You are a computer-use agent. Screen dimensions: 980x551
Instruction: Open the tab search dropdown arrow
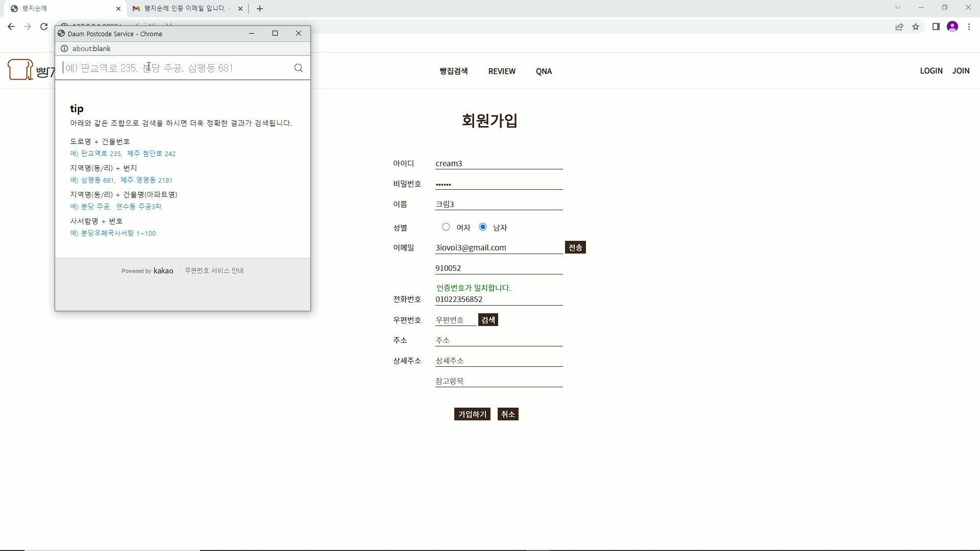898,8
